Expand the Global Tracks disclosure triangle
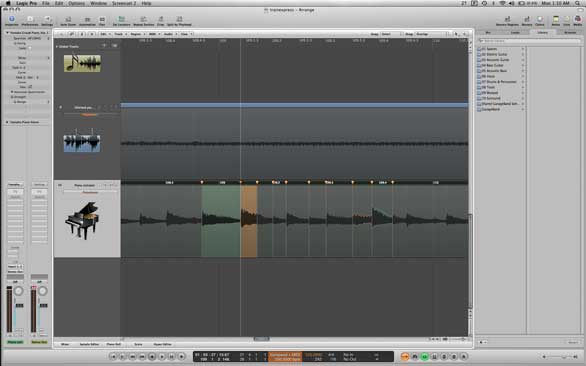 pyautogui.click(x=57, y=46)
